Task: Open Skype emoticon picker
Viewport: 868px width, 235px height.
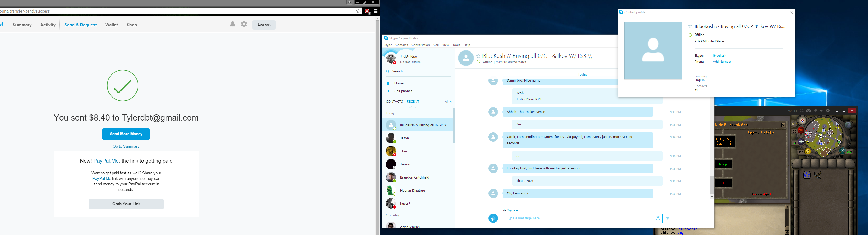Action: tap(658, 218)
